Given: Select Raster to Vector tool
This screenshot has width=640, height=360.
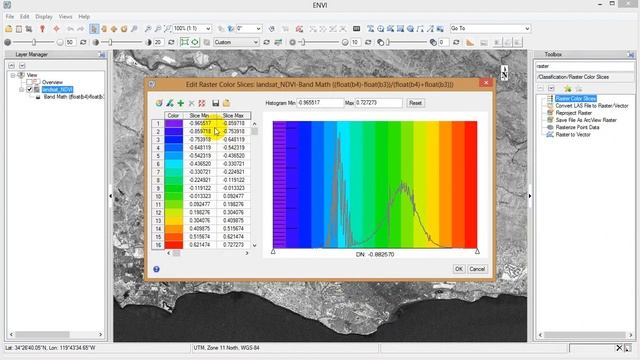Looking at the screenshot, I should point(573,134).
